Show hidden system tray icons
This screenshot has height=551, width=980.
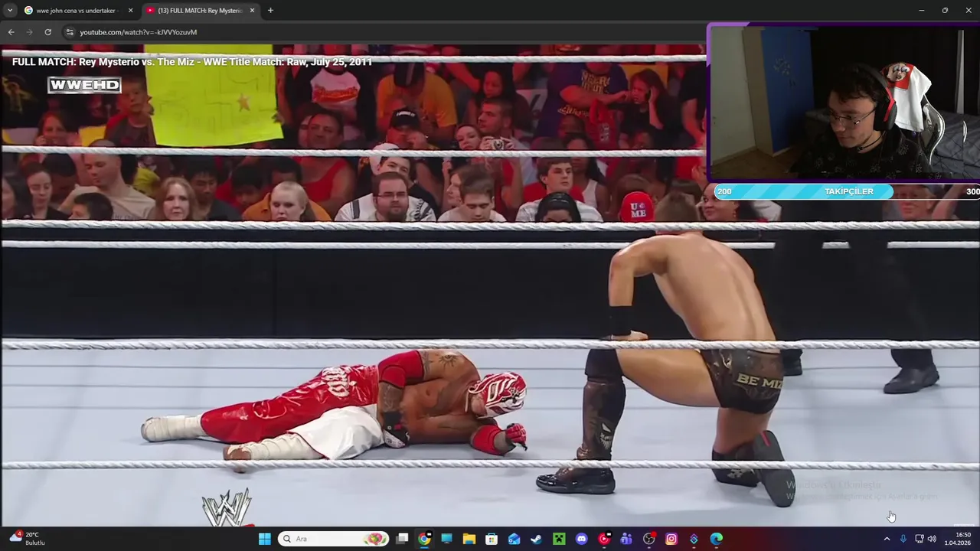point(887,539)
